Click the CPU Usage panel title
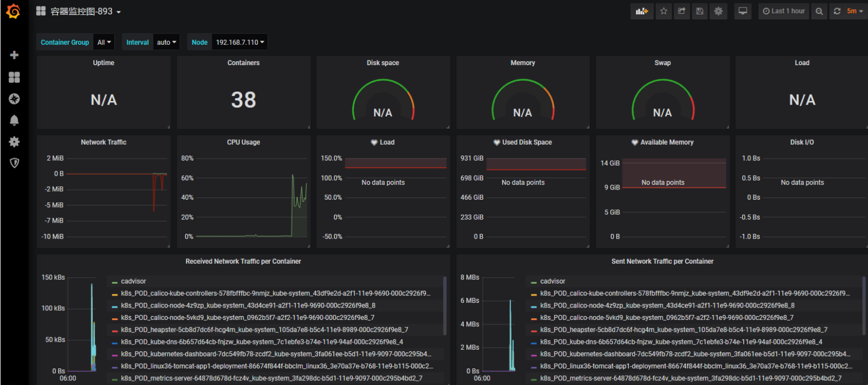The height and width of the screenshot is (385, 868). click(243, 143)
